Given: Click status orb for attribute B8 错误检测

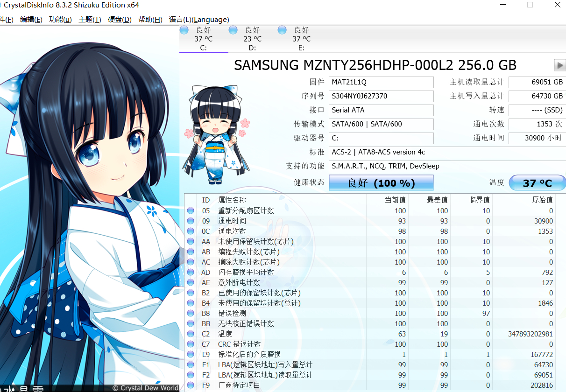Looking at the screenshot, I should click(191, 314).
